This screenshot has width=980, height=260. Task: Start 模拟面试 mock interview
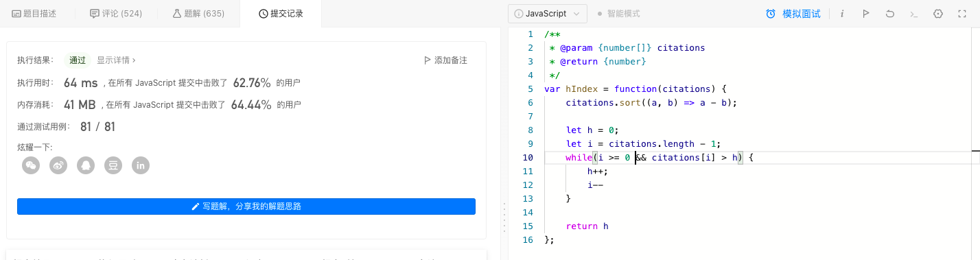[793, 14]
